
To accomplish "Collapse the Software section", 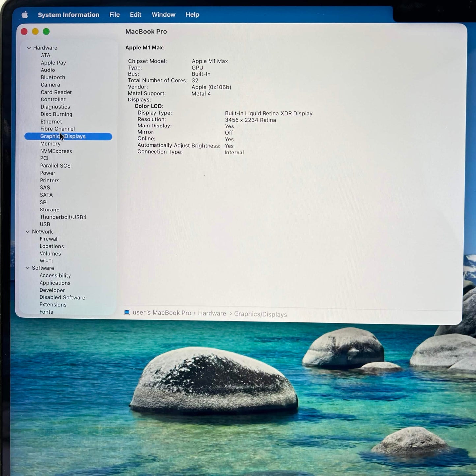I will (28, 268).
